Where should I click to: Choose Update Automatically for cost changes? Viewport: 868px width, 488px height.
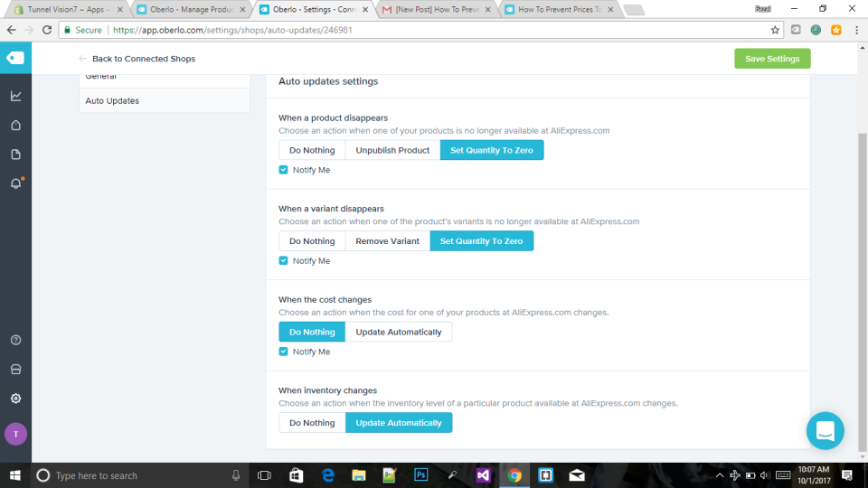point(399,332)
